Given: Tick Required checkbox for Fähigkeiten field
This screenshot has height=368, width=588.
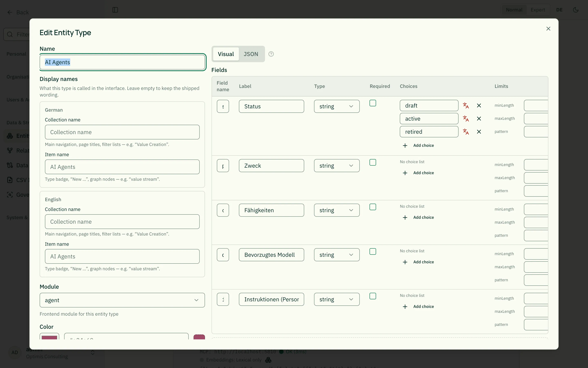Looking at the screenshot, I should click(373, 207).
